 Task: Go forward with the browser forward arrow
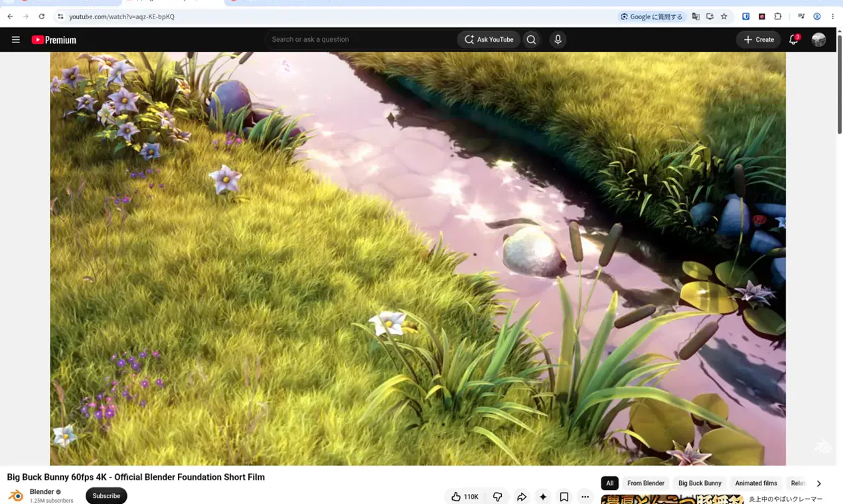coord(26,17)
